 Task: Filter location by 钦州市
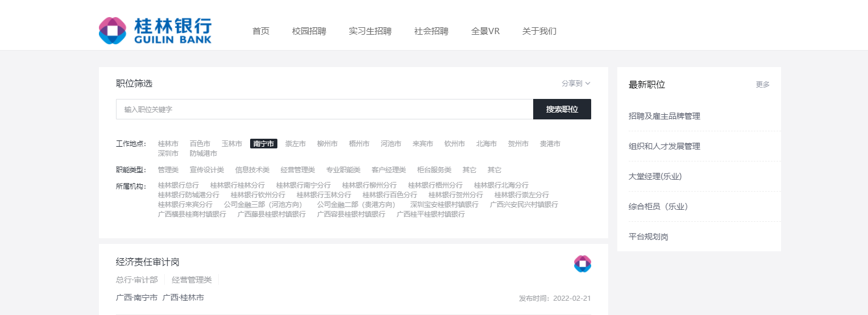[455, 144]
